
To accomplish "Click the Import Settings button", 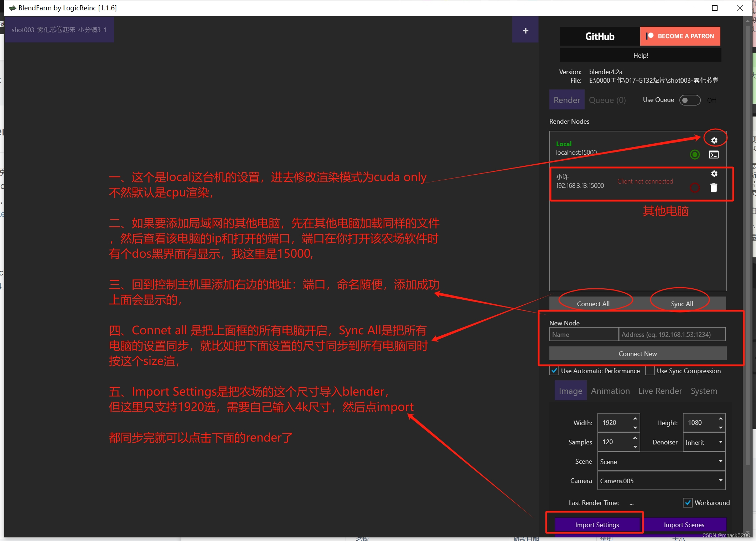I will pyautogui.click(x=597, y=524).
